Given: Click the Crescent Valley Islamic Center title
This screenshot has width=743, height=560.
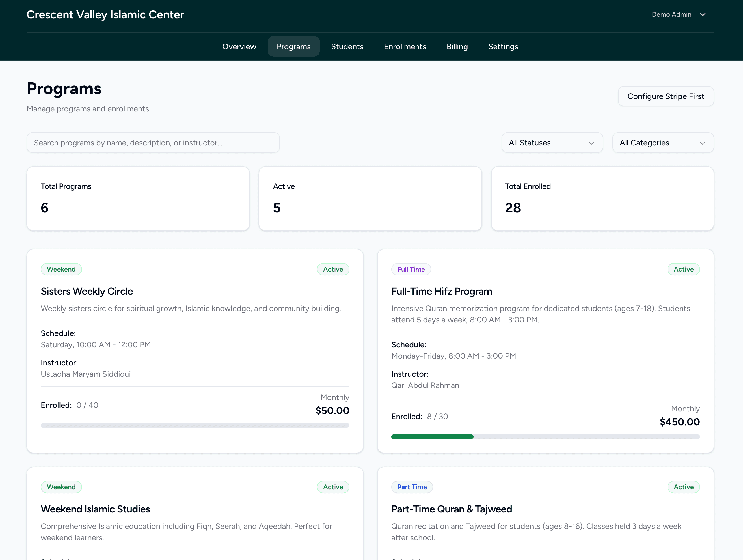Looking at the screenshot, I should (x=105, y=14).
